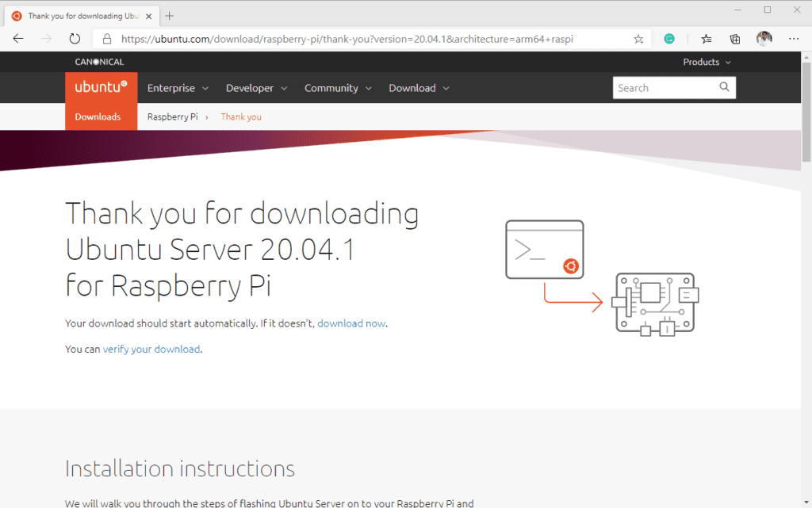Close the browser window
Image resolution: width=812 pixels, height=508 pixels.
tap(797, 10)
